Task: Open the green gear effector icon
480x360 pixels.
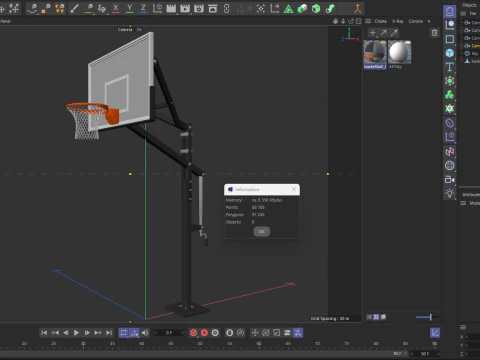Action: 450,108
